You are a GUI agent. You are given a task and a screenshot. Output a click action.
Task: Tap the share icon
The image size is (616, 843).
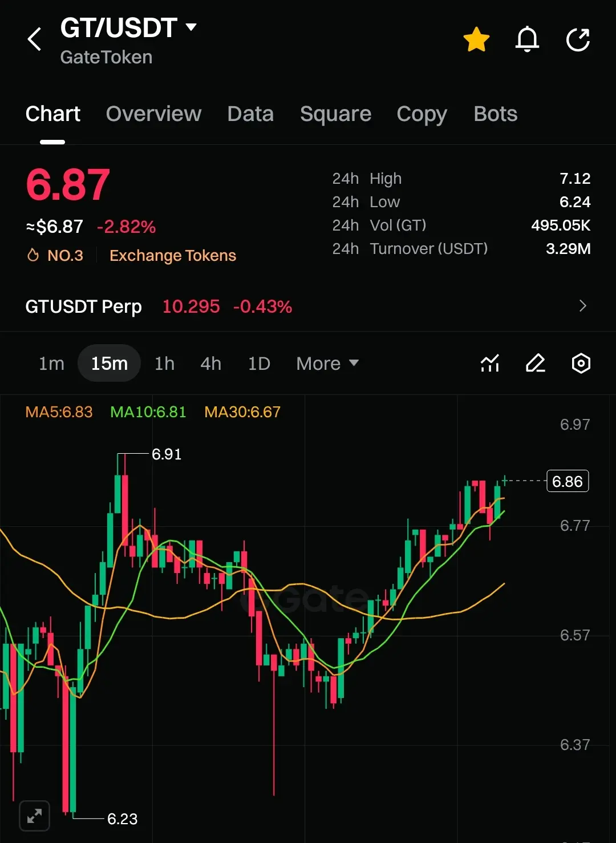point(578,39)
